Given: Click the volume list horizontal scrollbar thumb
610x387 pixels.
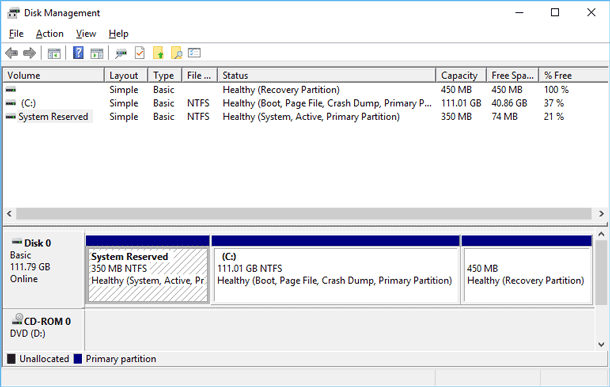Looking at the screenshot, I should (303, 214).
